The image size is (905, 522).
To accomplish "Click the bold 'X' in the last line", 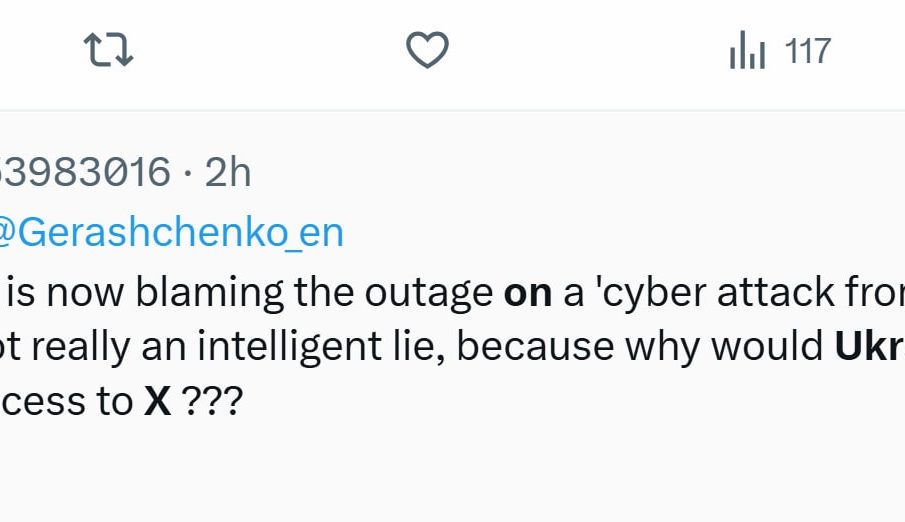I will (x=158, y=401).
